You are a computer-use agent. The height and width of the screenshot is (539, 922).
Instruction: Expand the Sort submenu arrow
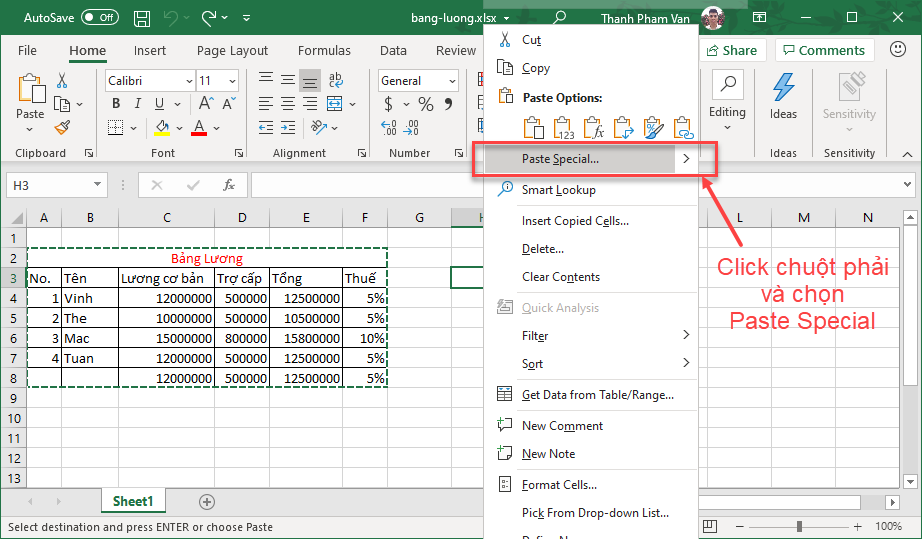click(686, 363)
